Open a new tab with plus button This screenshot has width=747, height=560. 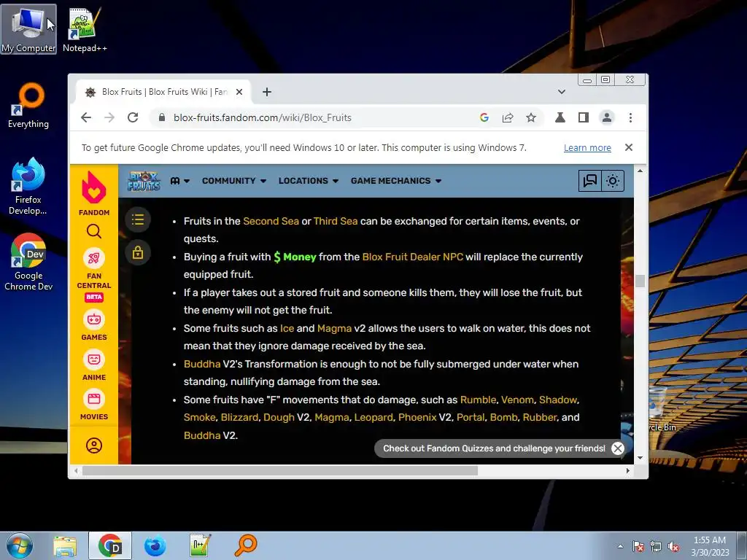[267, 92]
